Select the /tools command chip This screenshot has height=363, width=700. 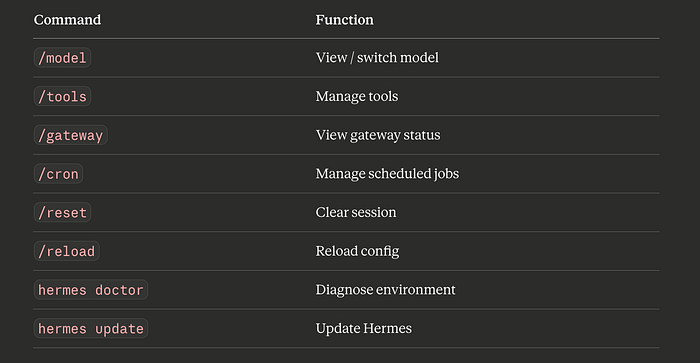click(62, 96)
